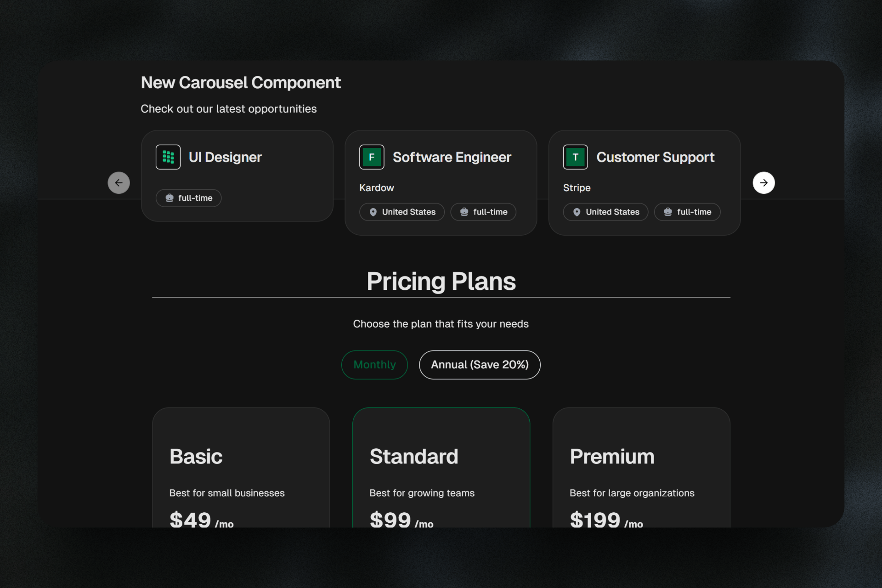Open the Software Engineer job title
This screenshot has width=882, height=588.
(452, 157)
